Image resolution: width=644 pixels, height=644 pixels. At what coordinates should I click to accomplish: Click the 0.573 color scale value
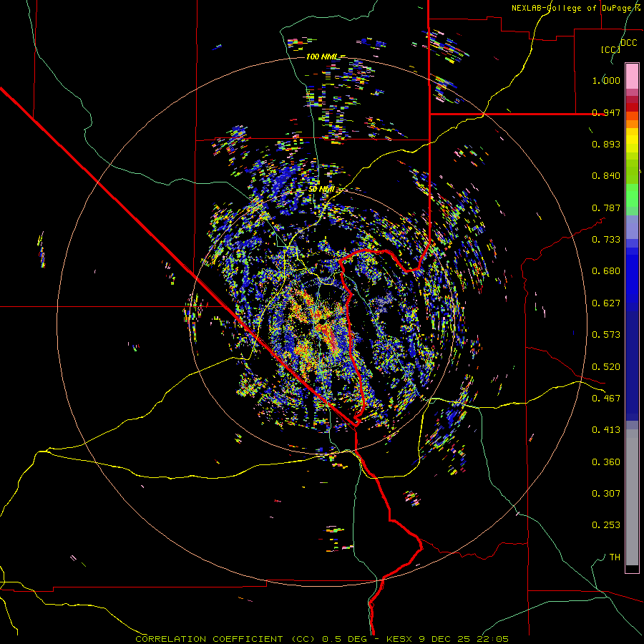(x=606, y=335)
